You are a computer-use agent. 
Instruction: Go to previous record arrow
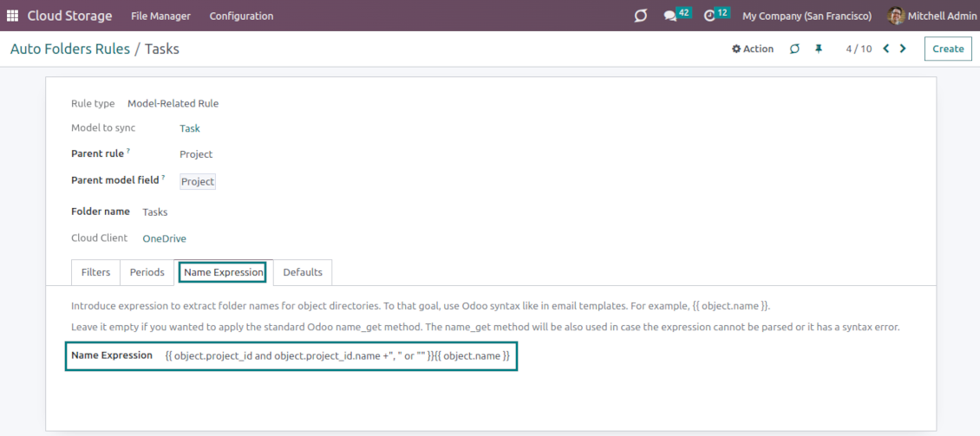coord(885,49)
